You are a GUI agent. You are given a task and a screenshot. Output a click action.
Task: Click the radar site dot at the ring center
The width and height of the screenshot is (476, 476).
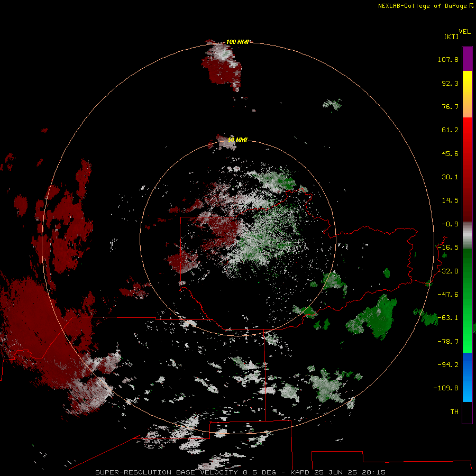click(237, 237)
